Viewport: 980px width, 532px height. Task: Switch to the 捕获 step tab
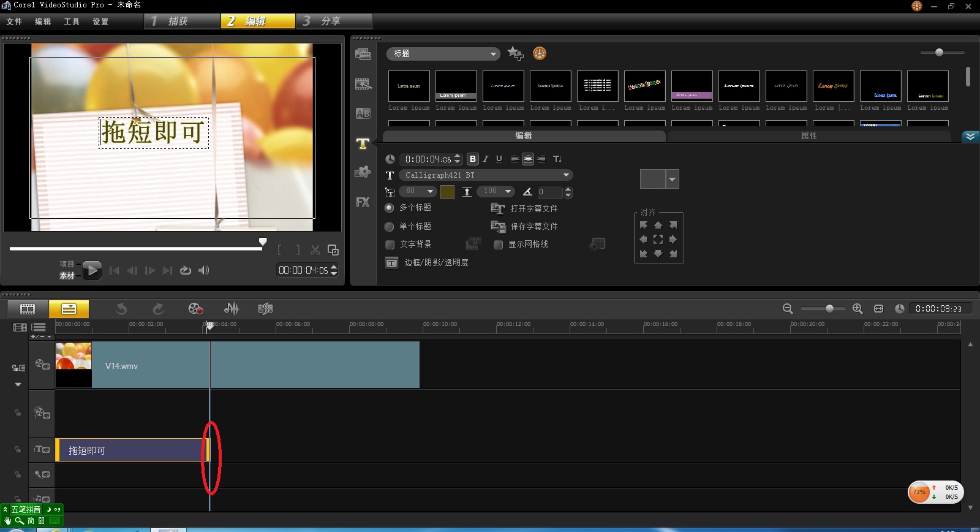click(x=183, y=21)
